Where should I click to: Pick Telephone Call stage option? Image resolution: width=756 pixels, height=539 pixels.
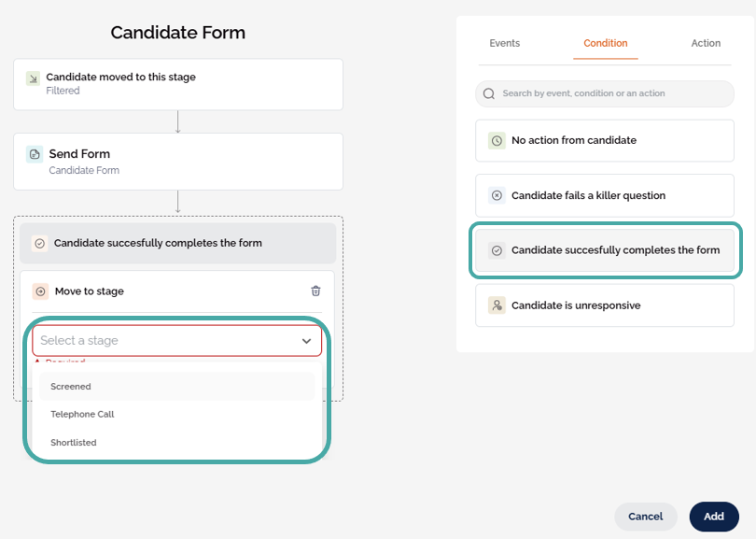click(x=82, y=415)
